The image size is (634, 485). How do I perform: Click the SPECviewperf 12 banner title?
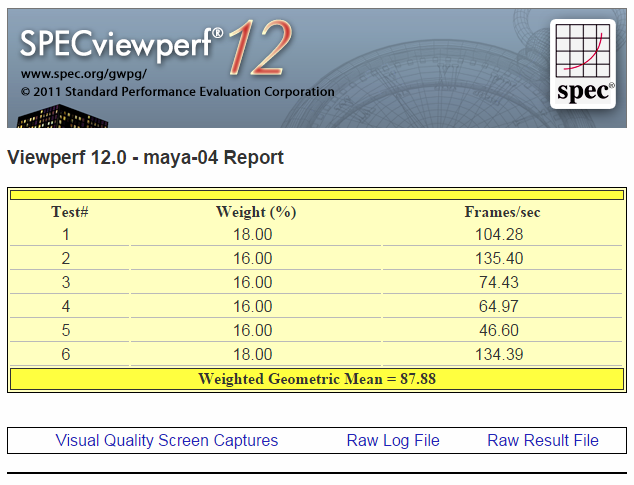click(156, 47)
